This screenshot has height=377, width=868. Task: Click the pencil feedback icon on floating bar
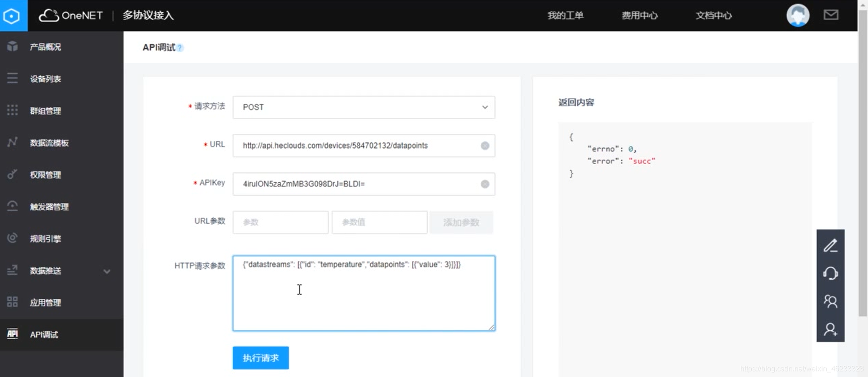click(830, 246)
